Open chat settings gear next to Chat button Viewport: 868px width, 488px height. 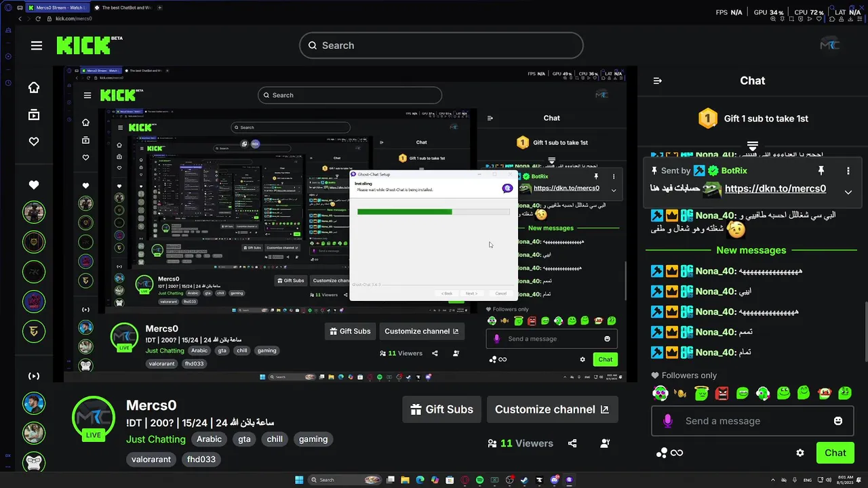pos(800,453)
